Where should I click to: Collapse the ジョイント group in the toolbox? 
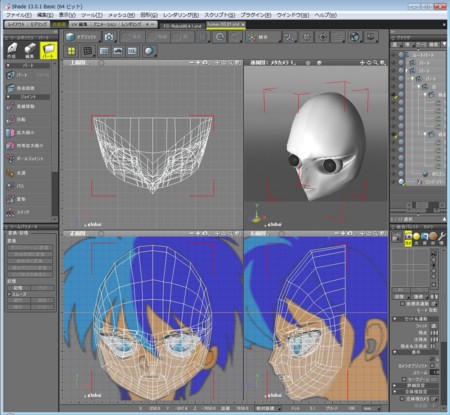tap(28, 97)
